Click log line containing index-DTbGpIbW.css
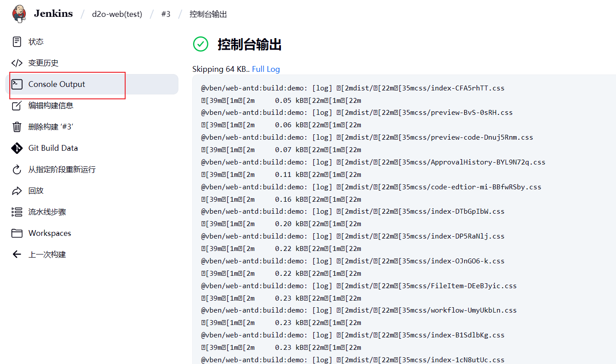This screenshot has width=616, height=364. click(353, 211)
